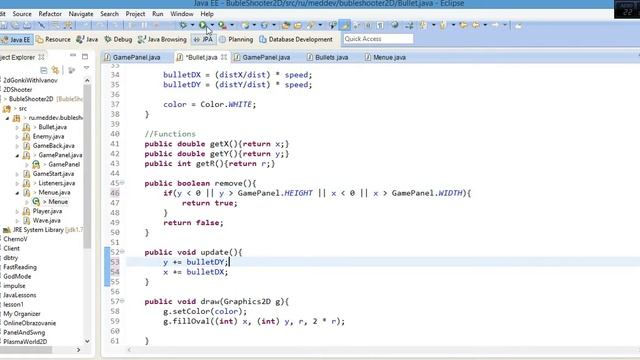
Task: Select GameStart.java in Project Explorer
Action: (x=53, y=173)
